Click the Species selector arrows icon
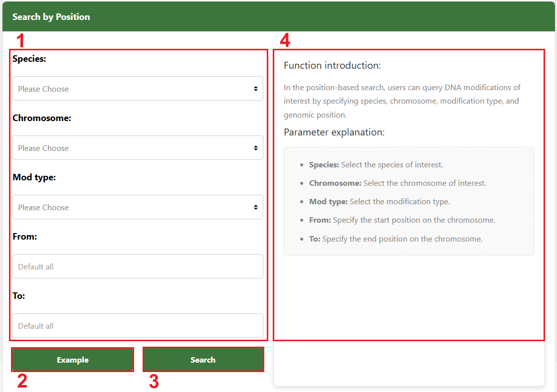 (257, 88)
